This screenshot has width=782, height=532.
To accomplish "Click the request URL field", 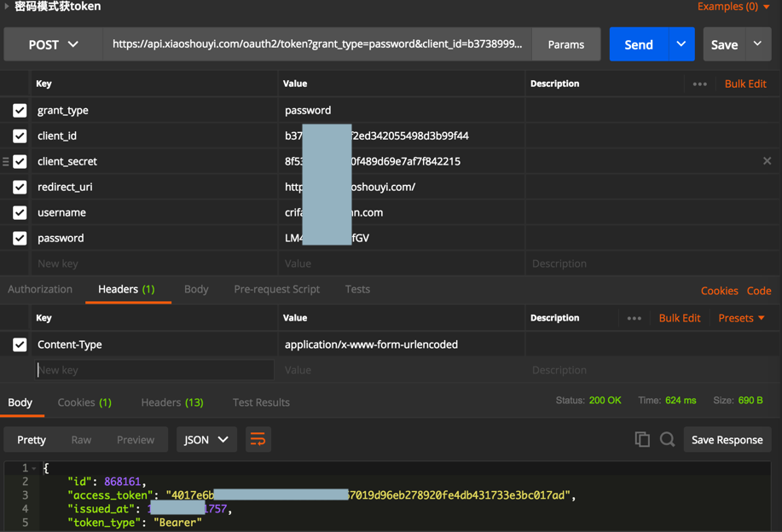I will click(x=317, y=44).
